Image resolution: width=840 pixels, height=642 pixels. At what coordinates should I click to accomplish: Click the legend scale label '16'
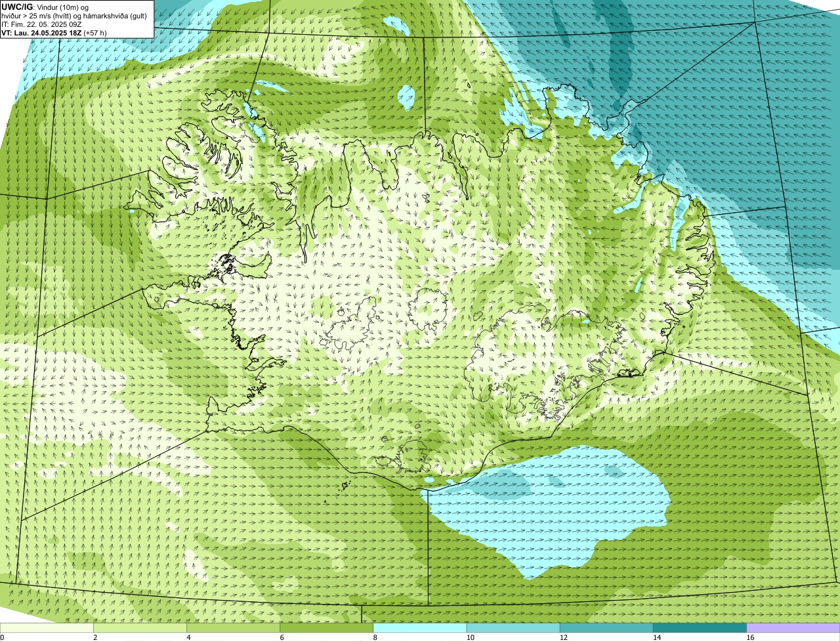750,637
